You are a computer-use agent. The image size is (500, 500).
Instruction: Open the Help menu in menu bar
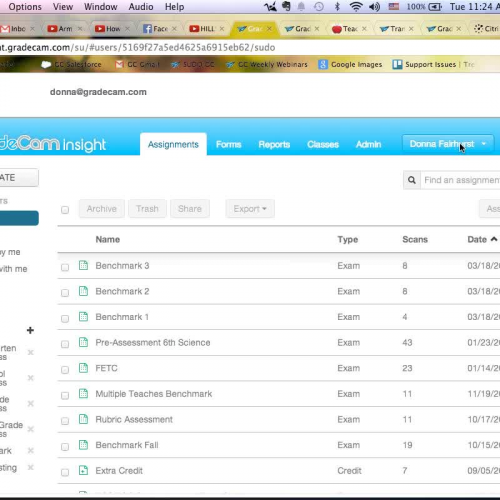click(174, 7)
